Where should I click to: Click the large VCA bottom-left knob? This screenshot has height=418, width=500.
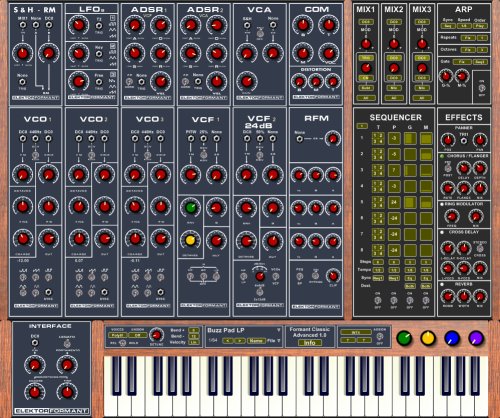tap(247, 81)
